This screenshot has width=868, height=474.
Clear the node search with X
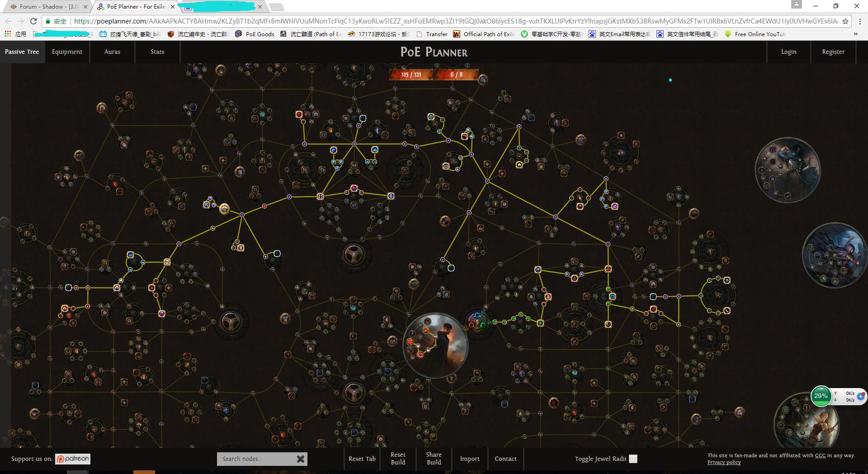coord(301,459)
